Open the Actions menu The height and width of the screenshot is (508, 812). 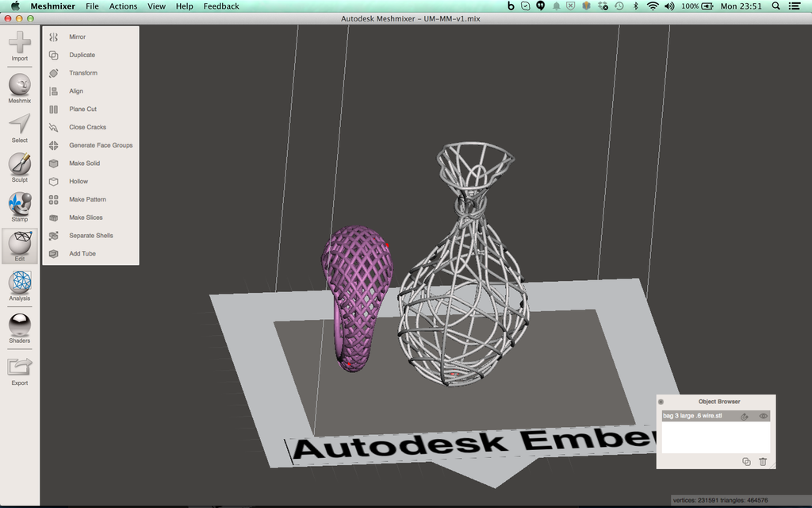(123, 6)
